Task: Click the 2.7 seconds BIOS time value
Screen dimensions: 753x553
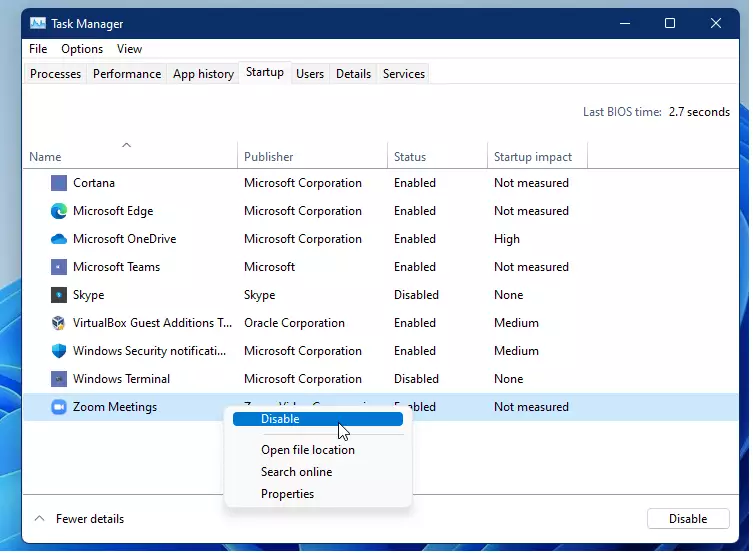Action: (699, 112)
